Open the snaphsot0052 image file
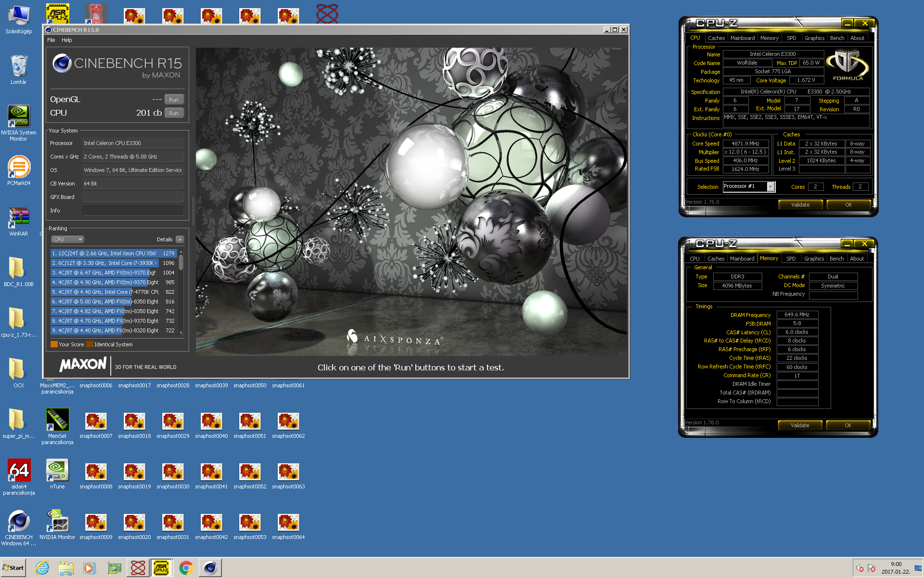924x578 pixels. tap(250, 475)
